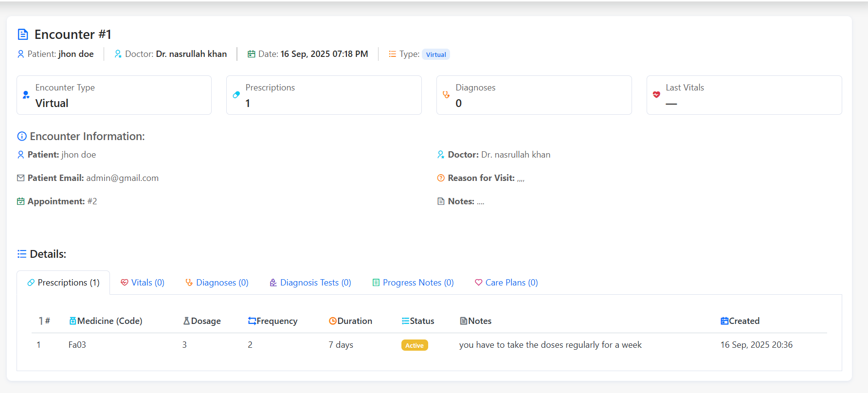868x393 pixels.
Task: Click the stethoscope icon in Diagnoses card
Action: pos(446,95)
